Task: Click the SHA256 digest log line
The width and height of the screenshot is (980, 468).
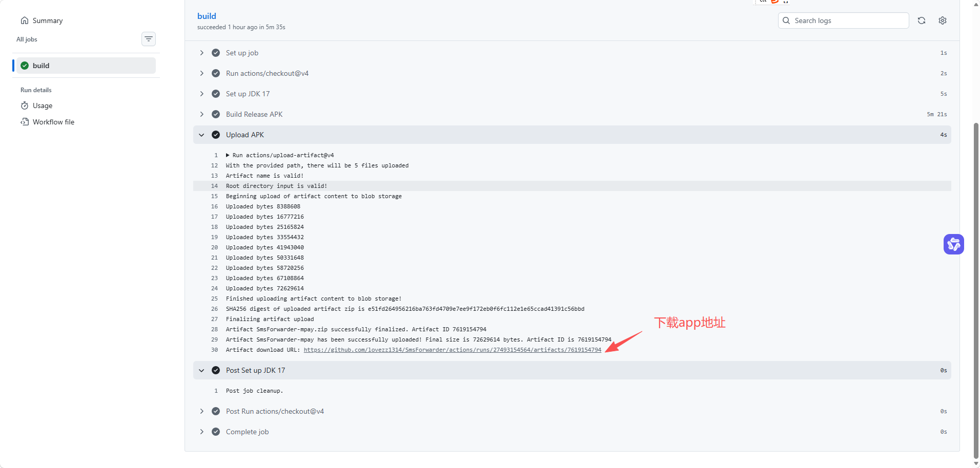Action: [x=405, y=309]
